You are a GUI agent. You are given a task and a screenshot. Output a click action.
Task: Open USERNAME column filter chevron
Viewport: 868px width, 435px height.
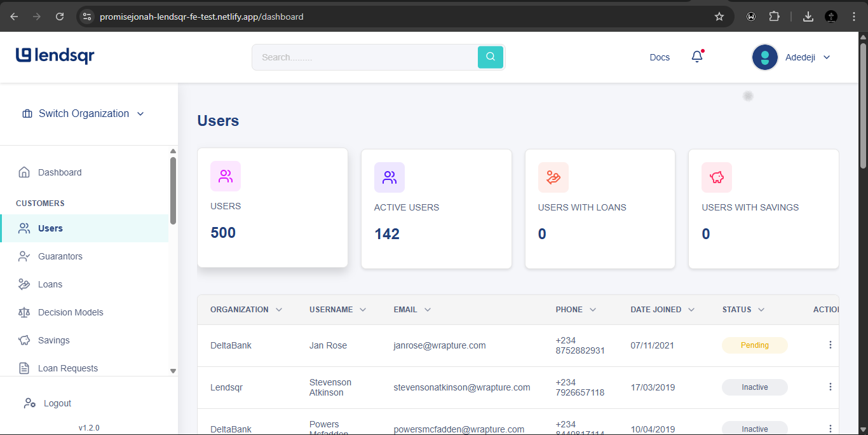(363, 310)
